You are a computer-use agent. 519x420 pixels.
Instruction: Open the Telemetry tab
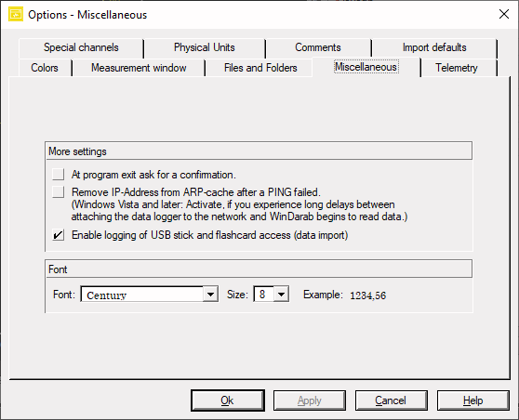[x=457, y=68]
